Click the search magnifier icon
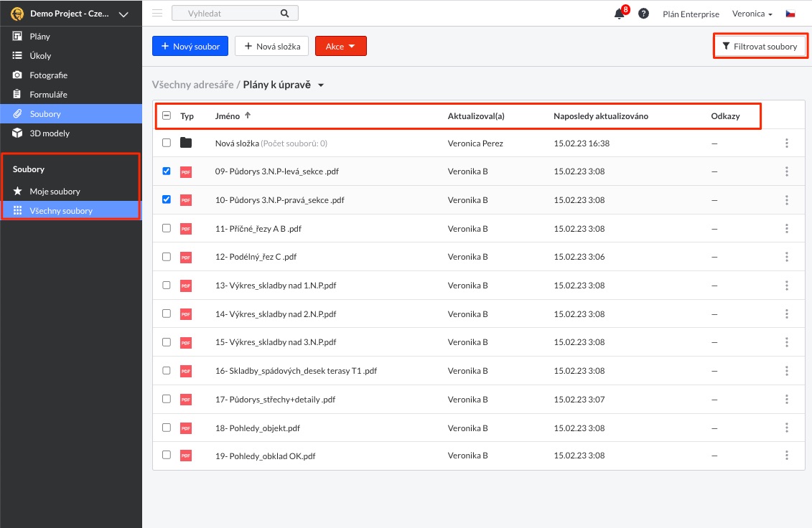This screenshot has height=528, width=812. click(285, 14)
